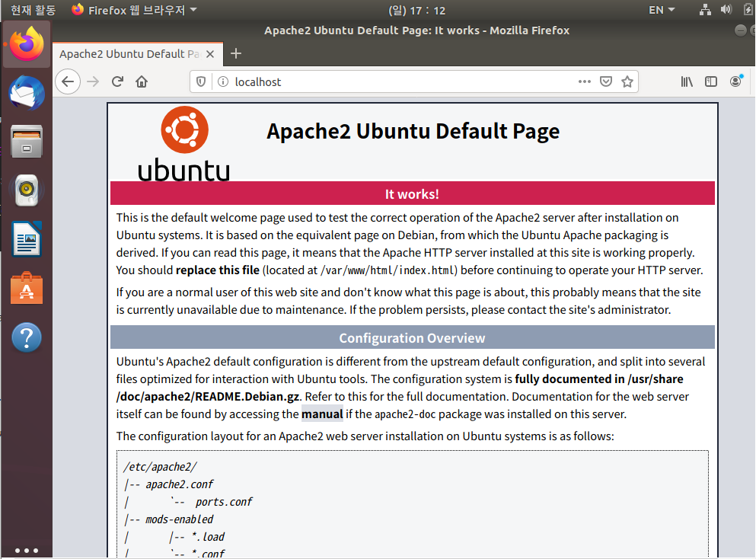Click the forward navigation arrow
756x559 pixels.
[x=93, y=81]
